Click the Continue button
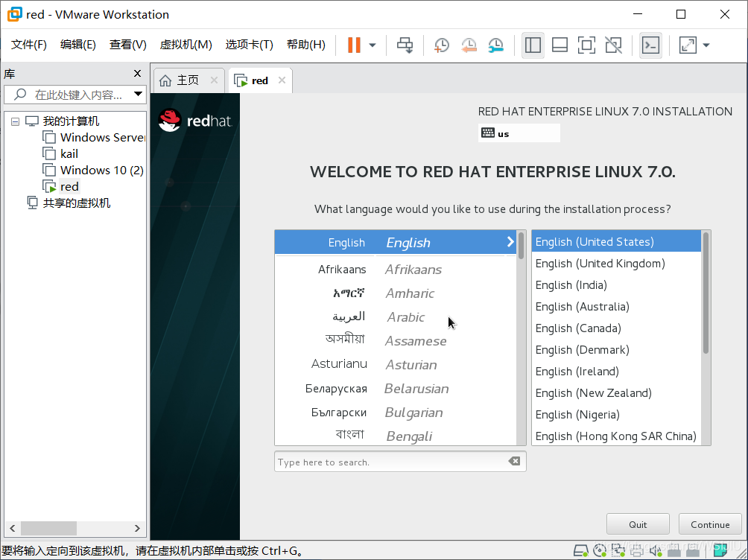Viewport: 748px width, 560px height. [x=710, y=524]
